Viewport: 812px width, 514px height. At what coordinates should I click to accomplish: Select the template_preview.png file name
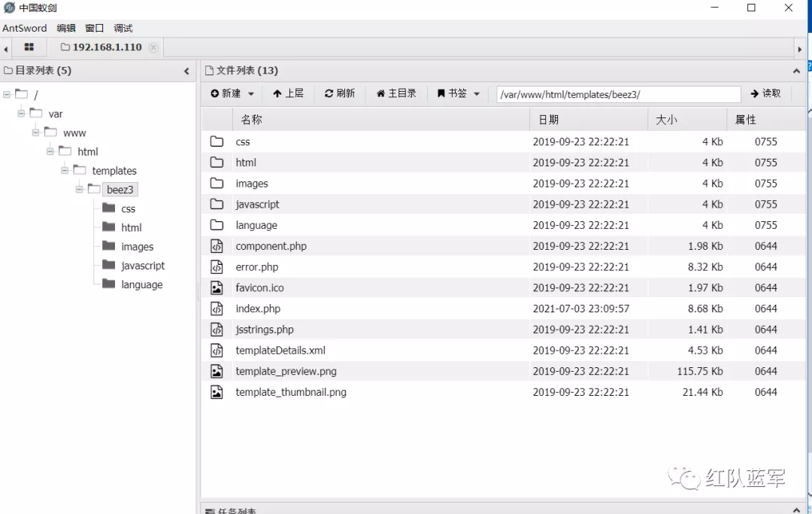click(286, 372)
